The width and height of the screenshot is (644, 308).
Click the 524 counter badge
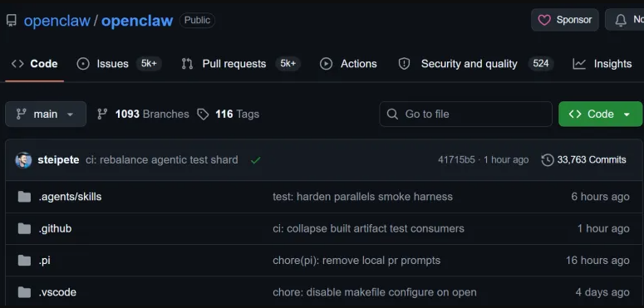[540, 64]
